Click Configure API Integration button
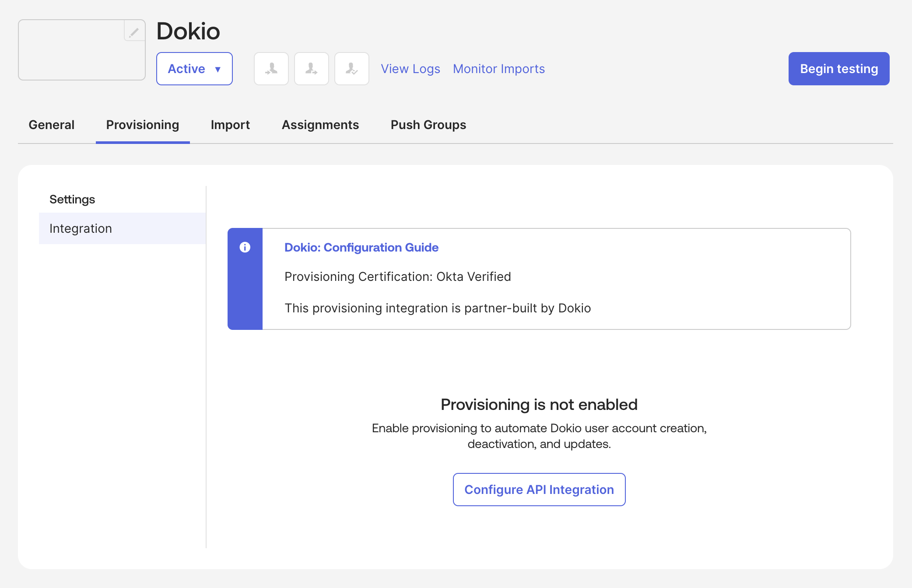Screen dimensions: 912x588 pos(539,490)
